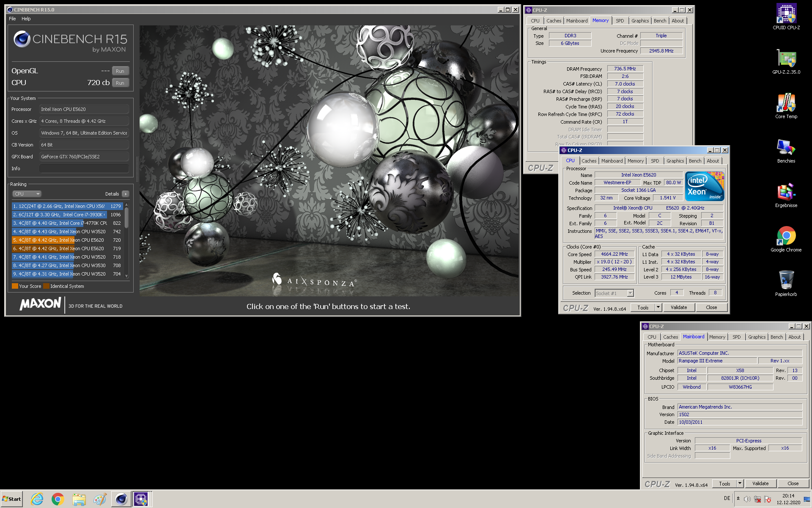The height and width of the screenshot is (508, 812).
Task: Click ranking list scrollbar down arrow
Action: coord(126,276)
